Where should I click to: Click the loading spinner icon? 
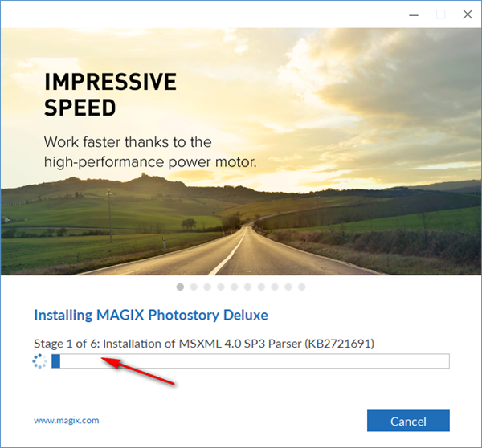tap(39, 361)
